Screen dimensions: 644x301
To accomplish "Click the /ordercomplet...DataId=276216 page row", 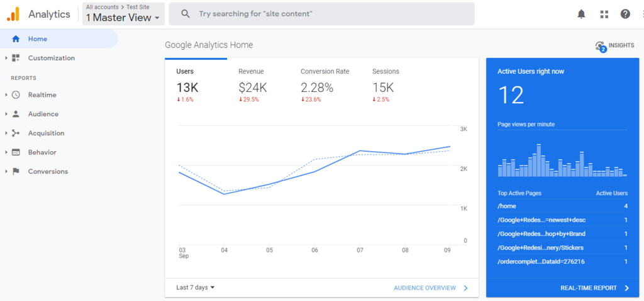I will (x=563, y=261).
